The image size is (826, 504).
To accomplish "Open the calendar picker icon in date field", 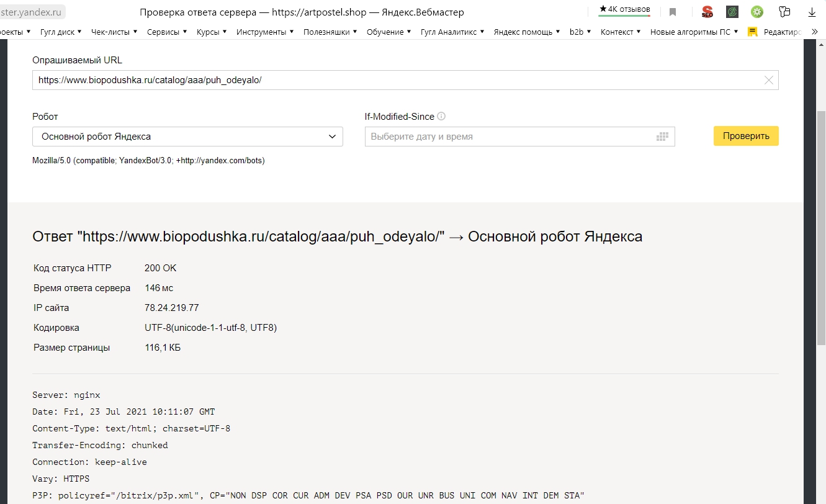I will [662, 137].
